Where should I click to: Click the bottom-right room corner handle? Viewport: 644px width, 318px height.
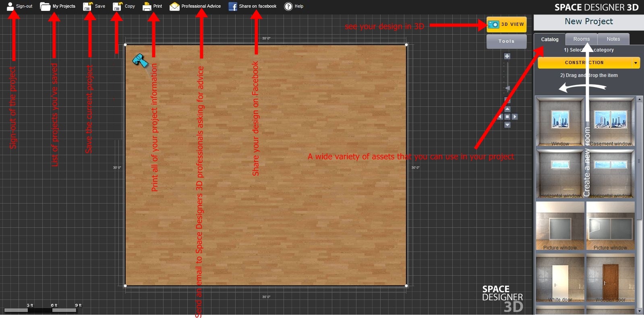(406, 286)
